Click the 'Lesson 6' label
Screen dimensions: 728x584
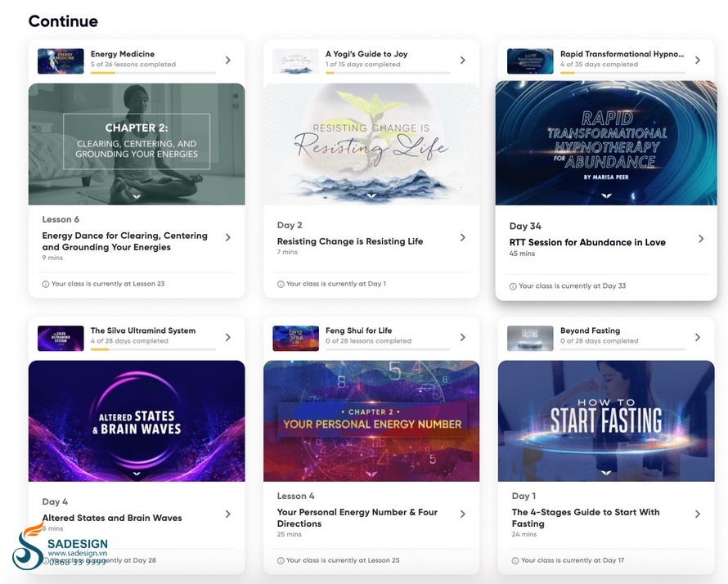click(x=61, y=219)
